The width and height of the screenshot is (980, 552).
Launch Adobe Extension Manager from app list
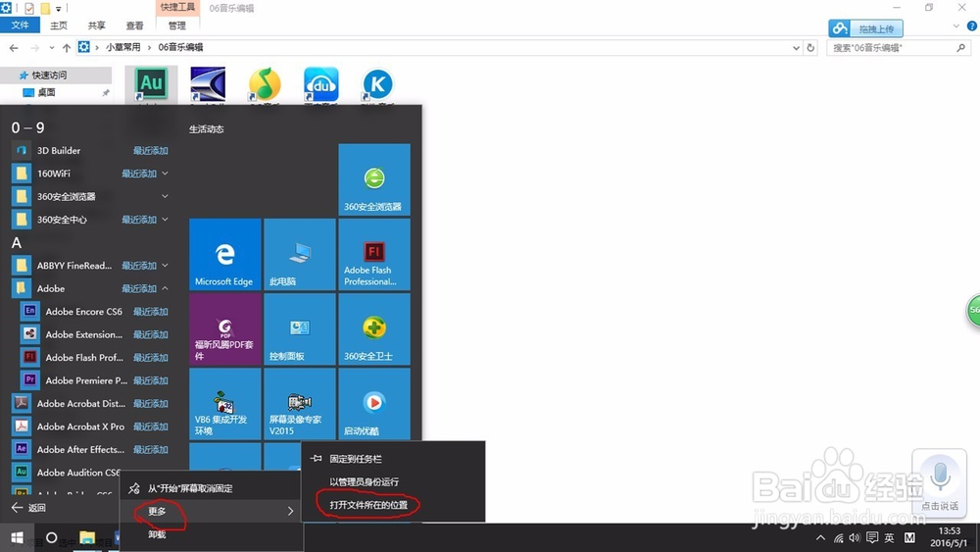point(95,334)
